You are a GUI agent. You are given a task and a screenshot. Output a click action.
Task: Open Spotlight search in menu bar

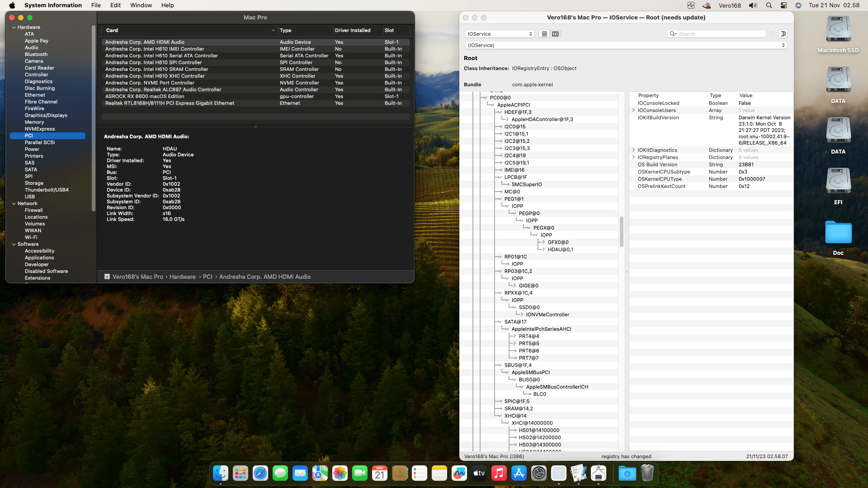pyautogui.click(x=769, y=5)
